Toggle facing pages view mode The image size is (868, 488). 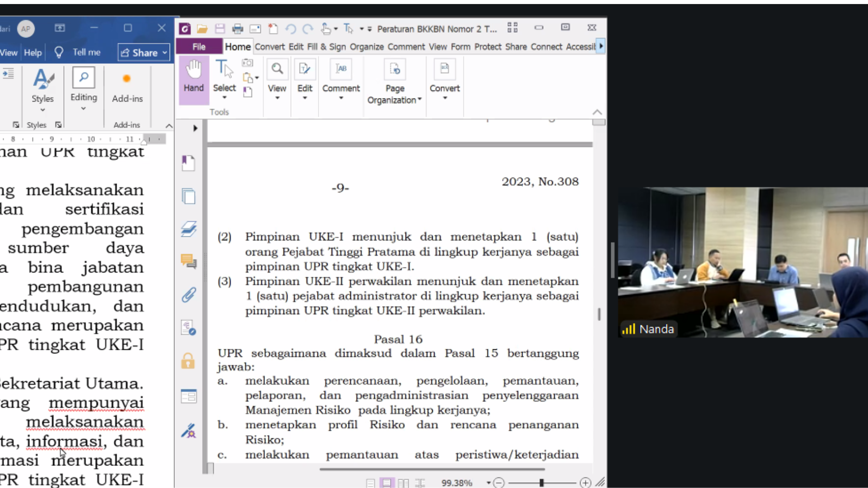pos(403,483)
